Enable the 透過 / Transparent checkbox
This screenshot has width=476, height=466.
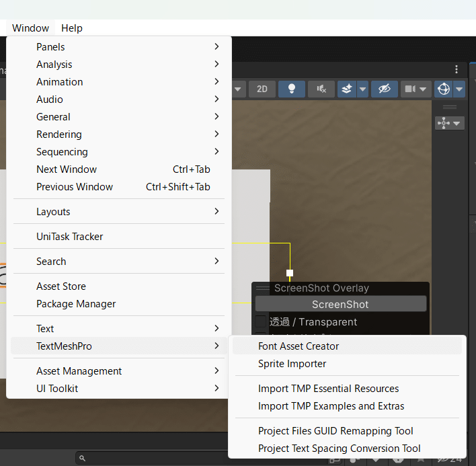[x=261, y=321]
